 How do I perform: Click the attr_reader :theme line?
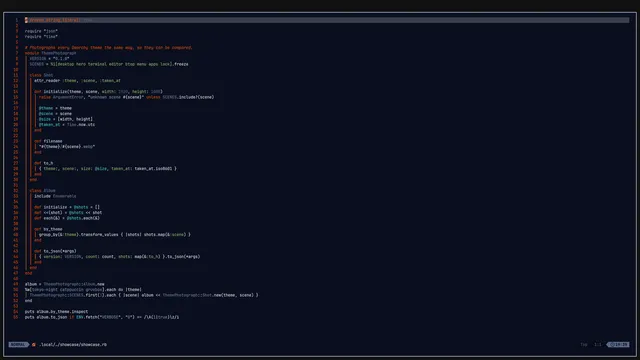(x=77, y=80)
